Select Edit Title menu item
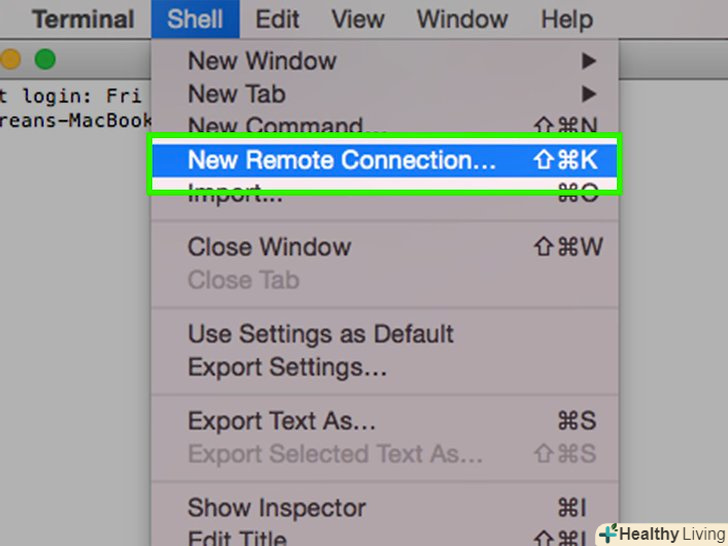The width and height of the screenshot is (728, 546). click(x=237, y=538)
